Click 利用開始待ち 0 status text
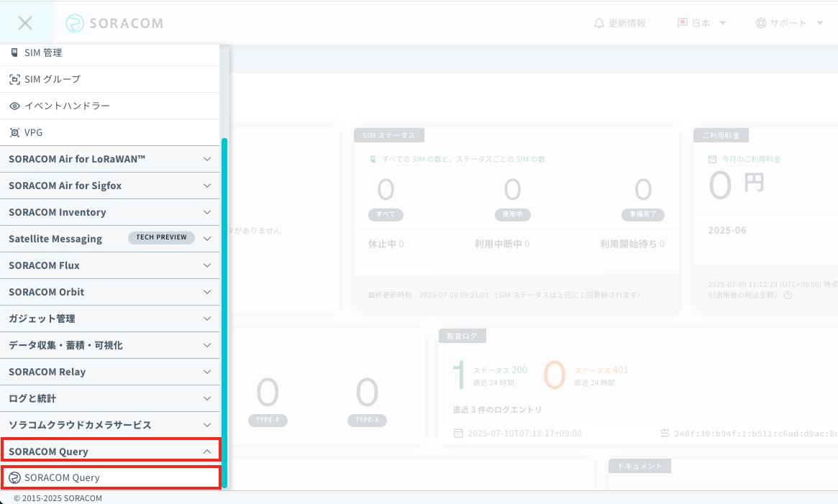 632,244
